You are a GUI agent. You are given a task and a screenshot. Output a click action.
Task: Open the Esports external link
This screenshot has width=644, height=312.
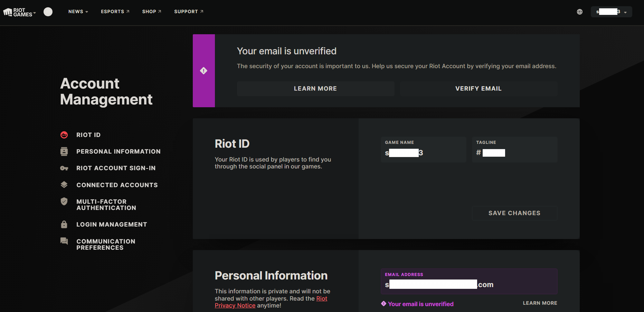click(115, 12)
